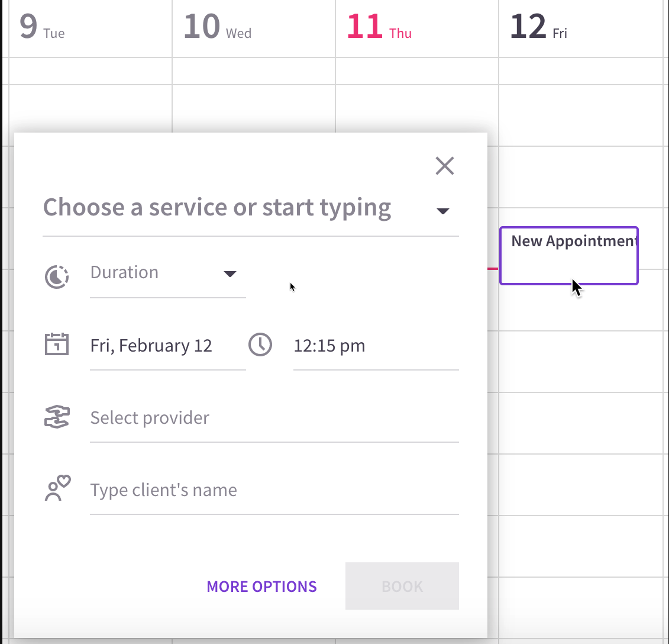The height and width of the screenshot is (644, 669).
Task: Click the BOOK button
Action: coord(402,586)
